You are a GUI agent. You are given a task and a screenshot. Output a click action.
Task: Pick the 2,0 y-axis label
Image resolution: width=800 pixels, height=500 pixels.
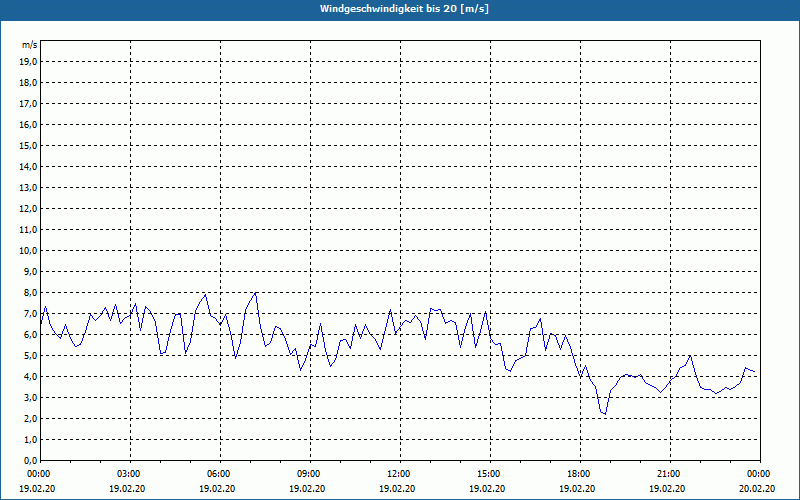[x=31, y=418]
